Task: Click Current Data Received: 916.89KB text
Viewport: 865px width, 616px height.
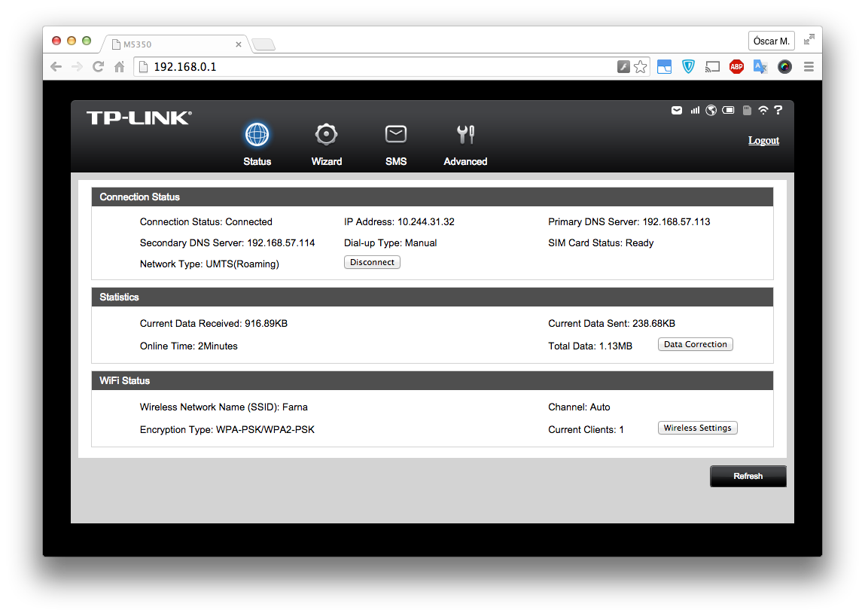Action: tap(214, 324)
